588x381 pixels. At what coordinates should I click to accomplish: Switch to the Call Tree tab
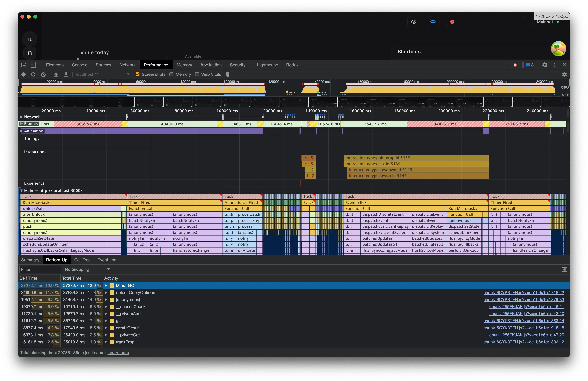pos(82,260)
